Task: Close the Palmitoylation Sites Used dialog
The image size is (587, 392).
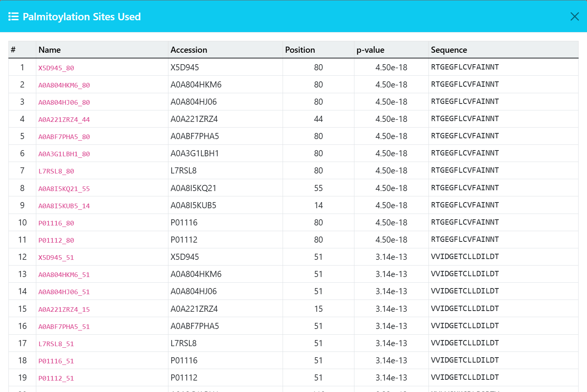Action: (x=574, y=16)
